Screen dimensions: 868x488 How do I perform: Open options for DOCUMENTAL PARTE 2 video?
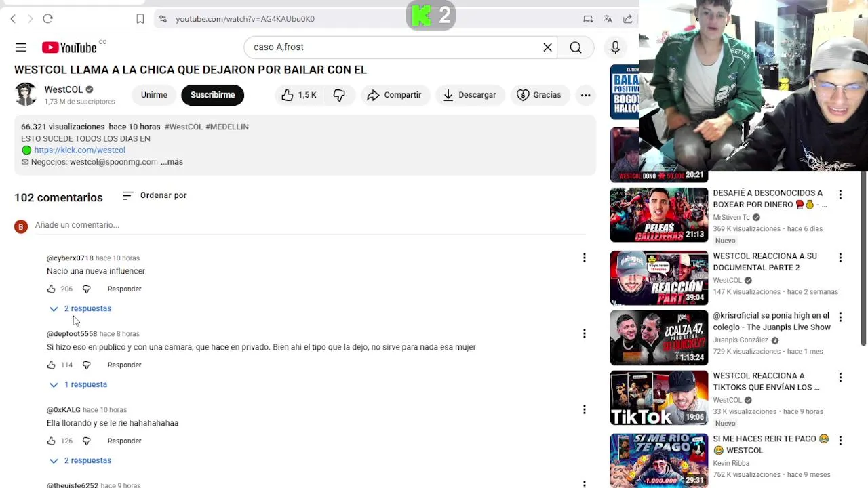pyautogui.click(x=840, y=258)
